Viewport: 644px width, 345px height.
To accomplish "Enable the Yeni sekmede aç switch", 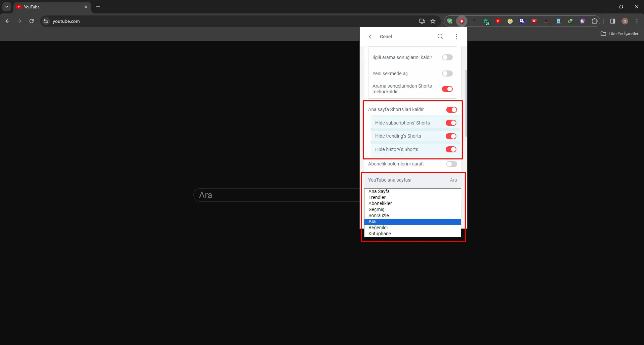I will tap(447, 73).
